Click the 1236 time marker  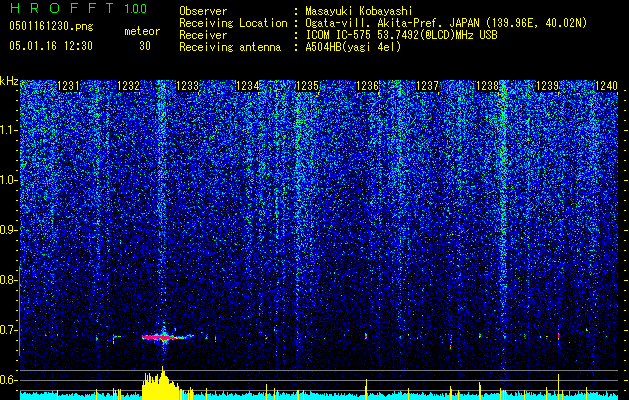[x=367, y=86]
